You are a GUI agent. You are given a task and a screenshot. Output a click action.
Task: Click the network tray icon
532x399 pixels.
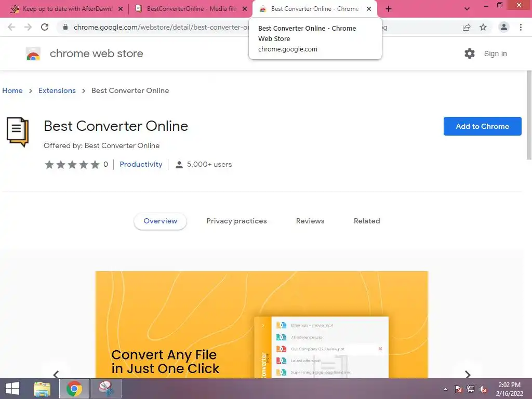tap(471, 389)
